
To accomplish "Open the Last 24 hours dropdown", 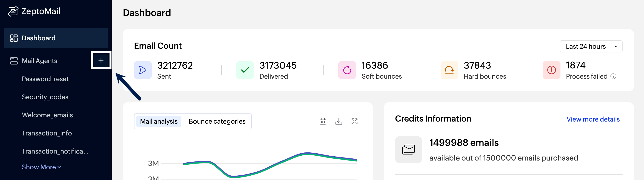I will tap(591, 47).
